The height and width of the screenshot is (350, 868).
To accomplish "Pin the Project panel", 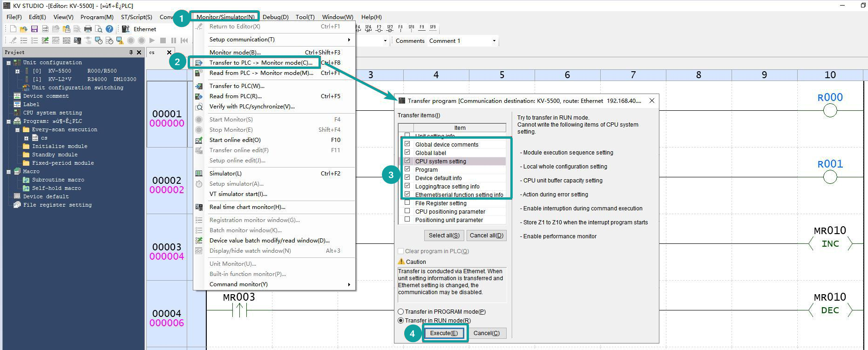I will (131, 53).
